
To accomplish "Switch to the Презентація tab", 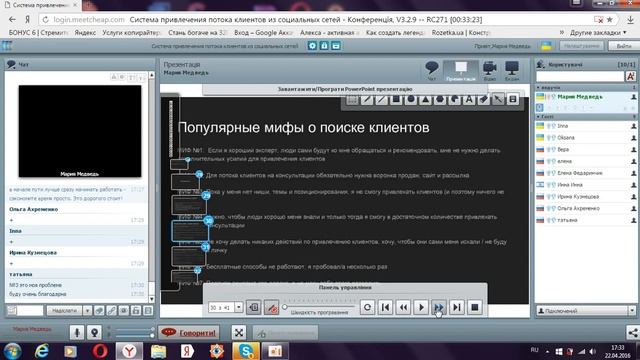I will 461,71.
